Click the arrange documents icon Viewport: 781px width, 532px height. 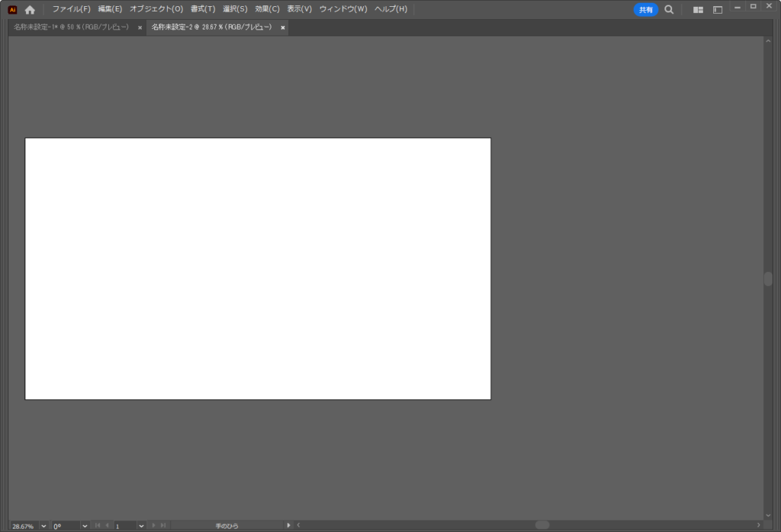click(x=698, y=10)
